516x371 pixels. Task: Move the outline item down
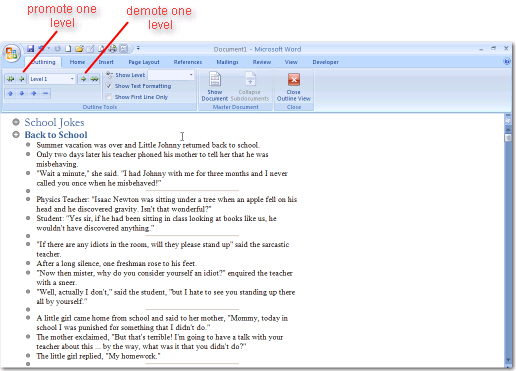[22, 93]
